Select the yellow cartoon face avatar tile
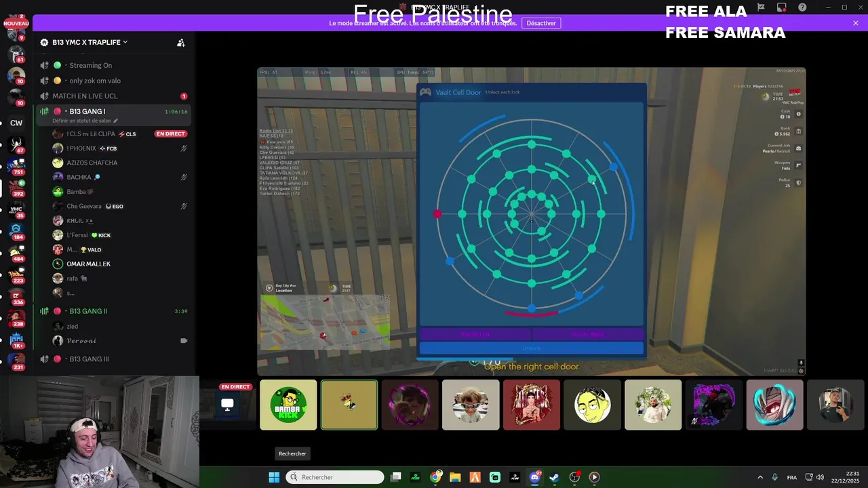This screenshot has width=868, height=488. [x=592, y=405]
